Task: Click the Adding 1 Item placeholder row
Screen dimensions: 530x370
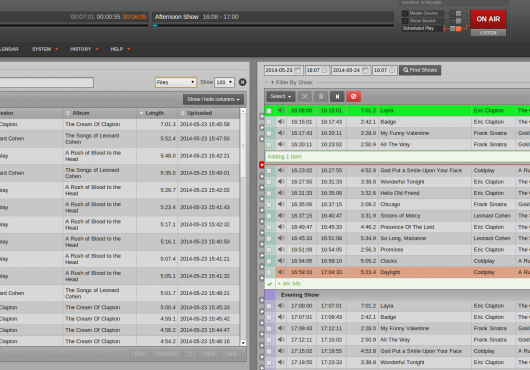Action: pyautogui.click(x=397, y=156)
